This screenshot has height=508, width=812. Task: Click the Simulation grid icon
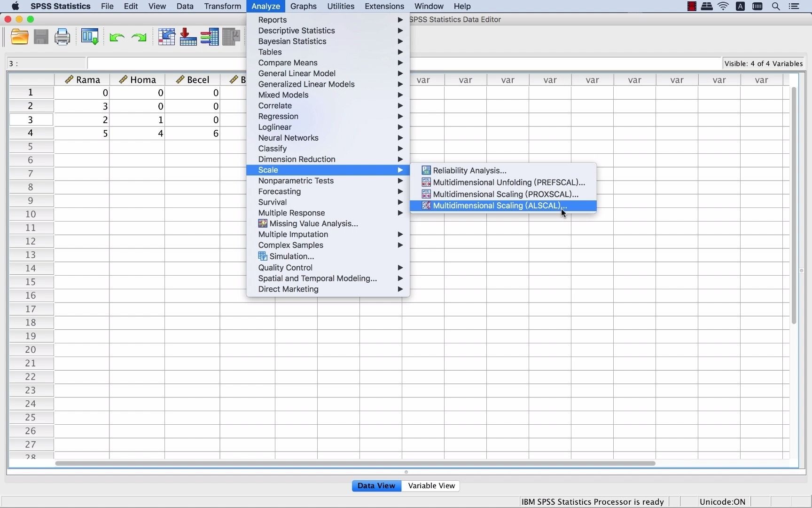pos(263,256)
